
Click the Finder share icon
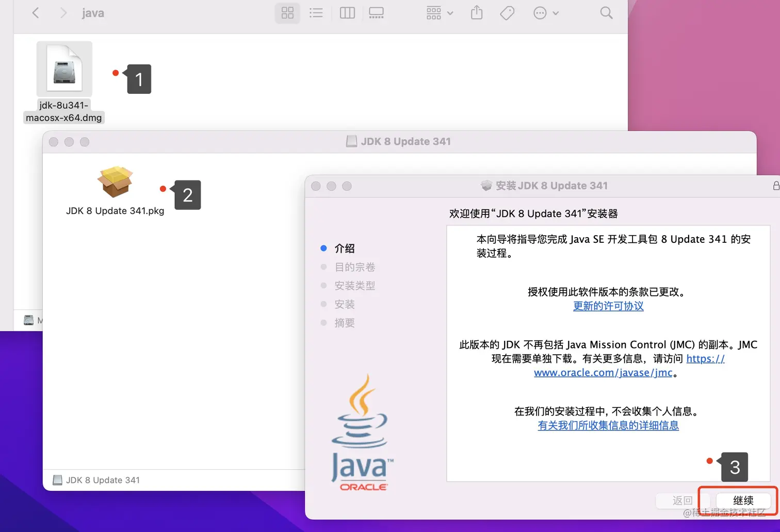tap(477, 12)
